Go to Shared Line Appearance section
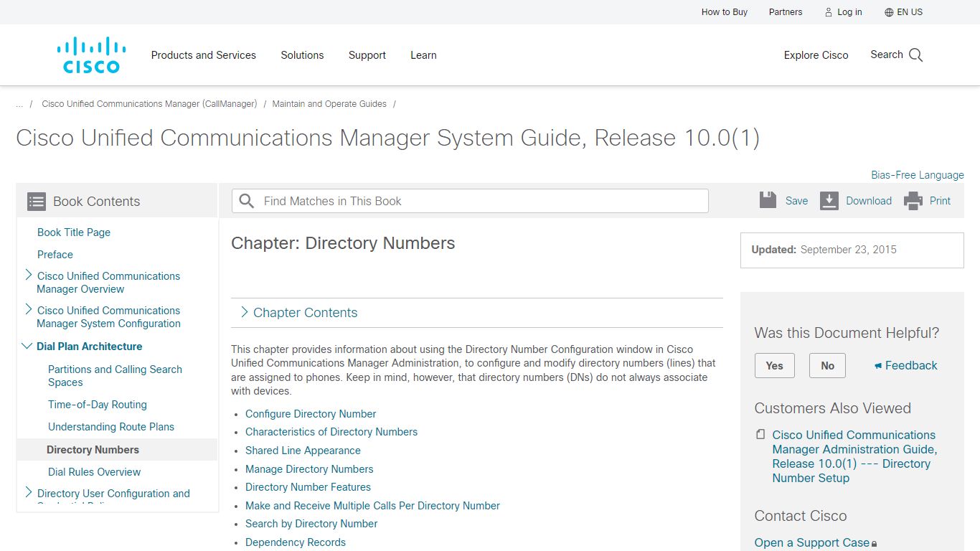The image size is (980, 551). 303,451
